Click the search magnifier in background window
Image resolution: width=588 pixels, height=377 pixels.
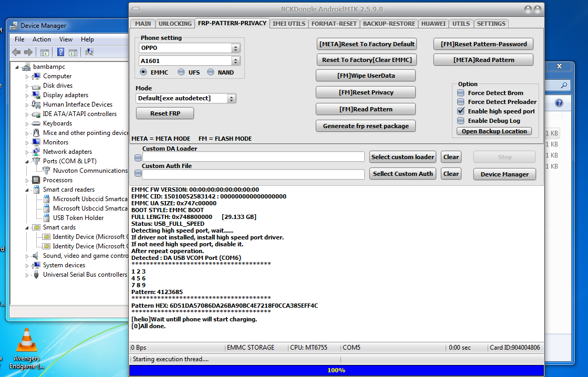564,86
